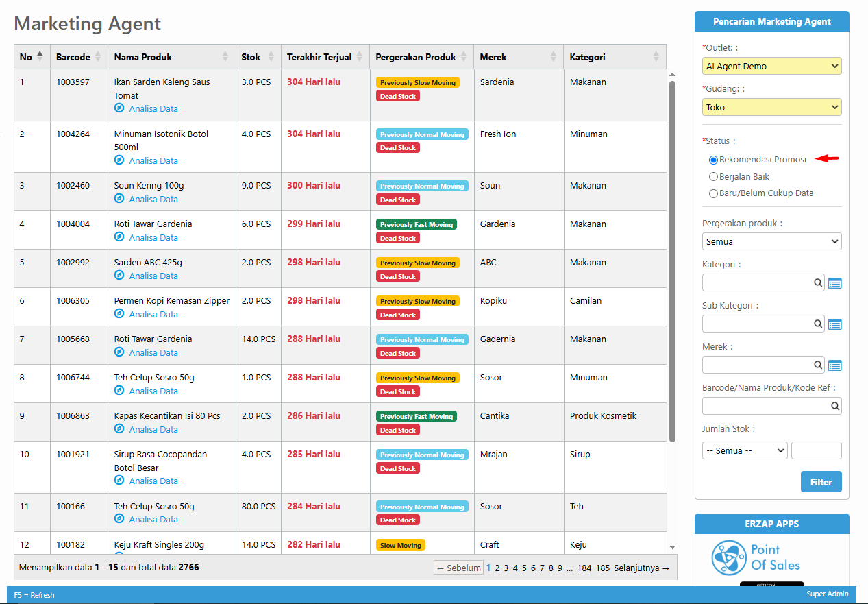The width and height of the screenshot is (868, 604).
Task: Open Analisa Data link for Sarden ABC 425g
Action: coord(153,276)
